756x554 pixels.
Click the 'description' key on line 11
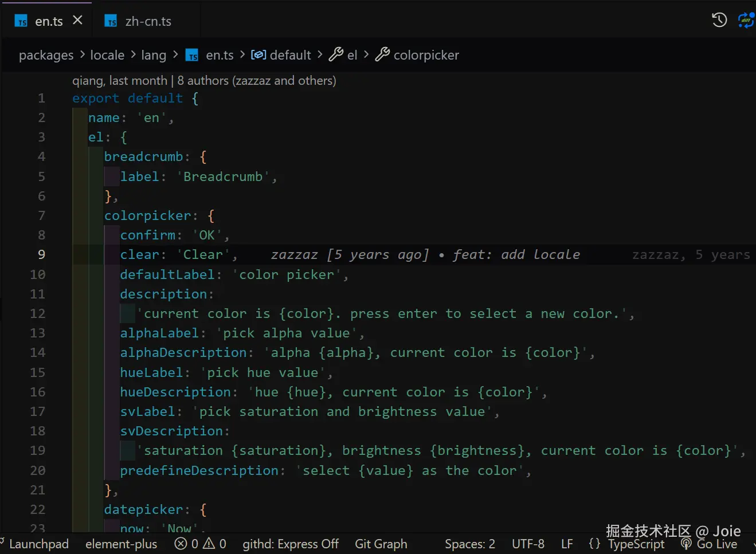163,294
